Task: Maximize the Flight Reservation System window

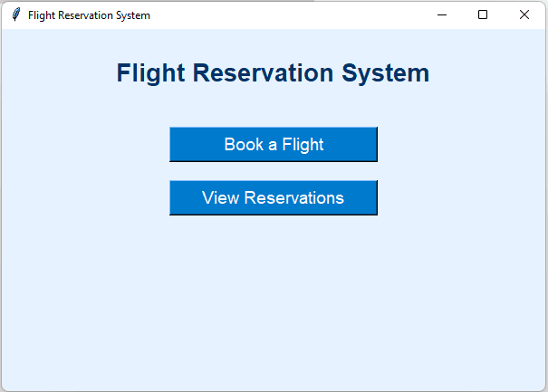Action: pyautogui.click(x=483, y=14)
